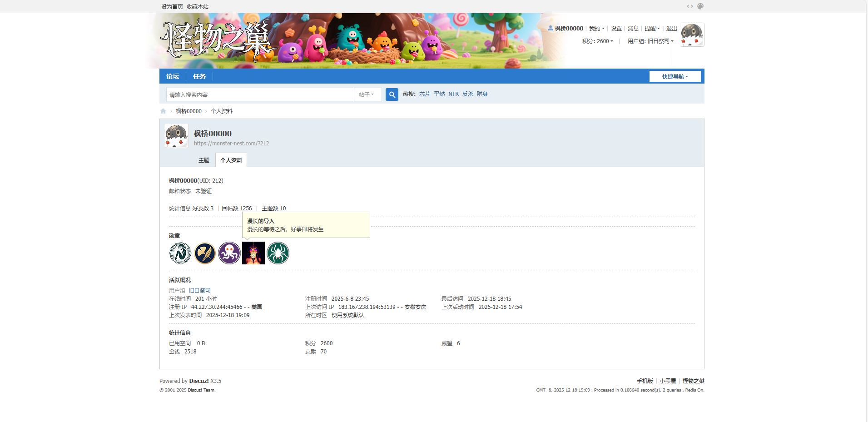This screenshot has height=422, width=868.
Task: Click the first medal with swirl emblem
Action: coord(180,253)
